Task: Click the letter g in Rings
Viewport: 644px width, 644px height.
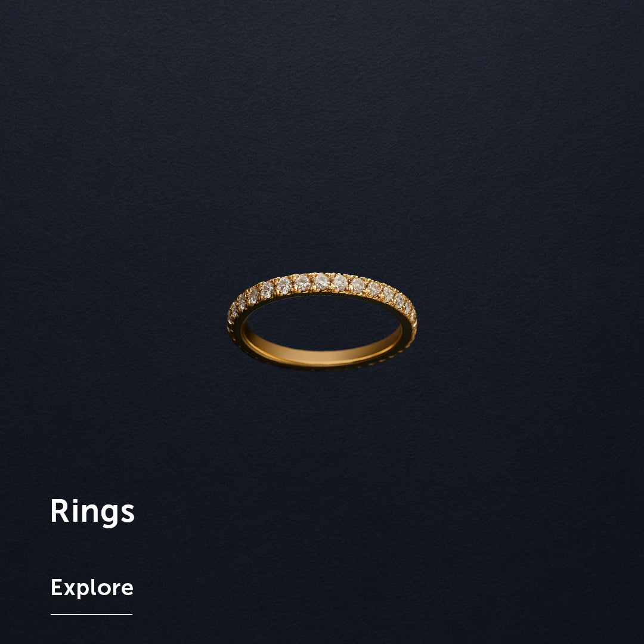Action: tap(109, 516)
